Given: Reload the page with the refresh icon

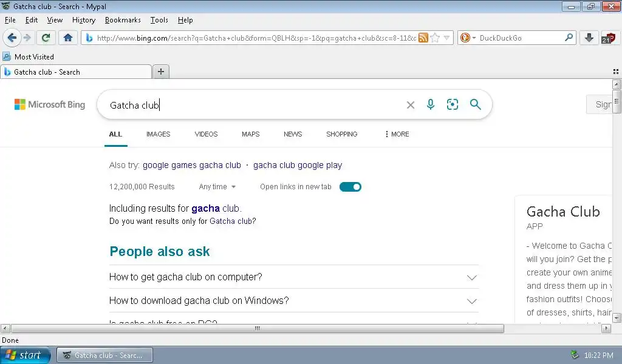Looking at the screenshot, I should point(46,38).
